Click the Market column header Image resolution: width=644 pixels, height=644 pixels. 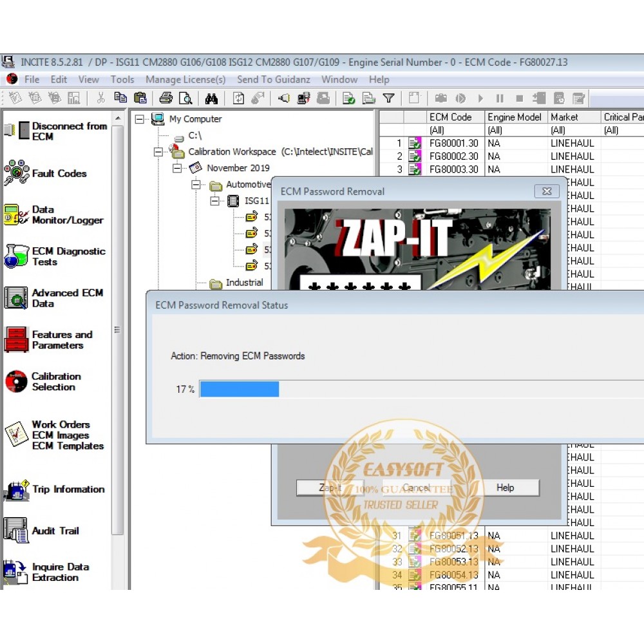pyautogui.click(x=574, y=117)
